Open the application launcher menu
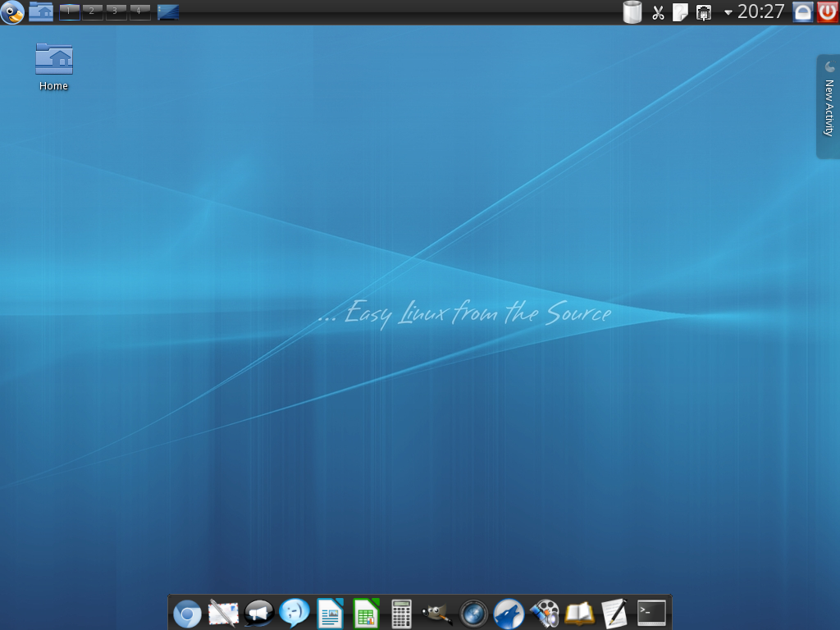This screenshot has width=840, height=630. (12, 11)
